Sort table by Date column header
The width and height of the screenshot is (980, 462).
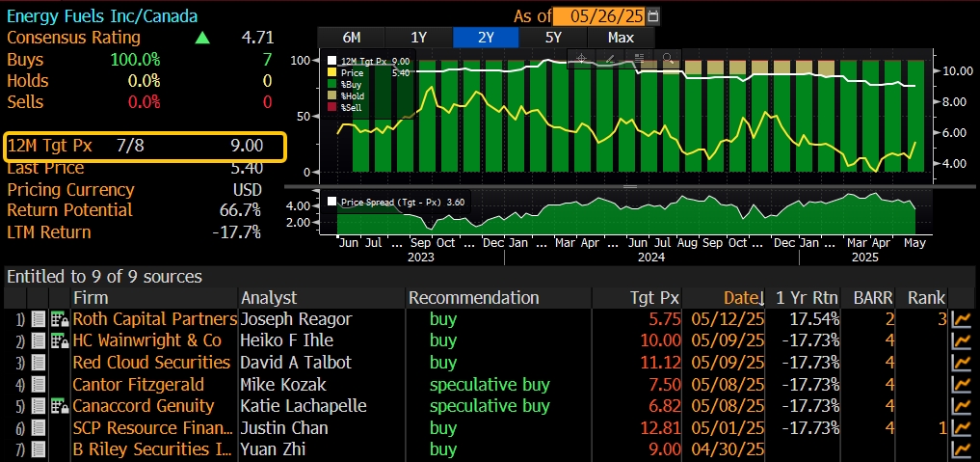pyautogui.click(x=743, y=298)
